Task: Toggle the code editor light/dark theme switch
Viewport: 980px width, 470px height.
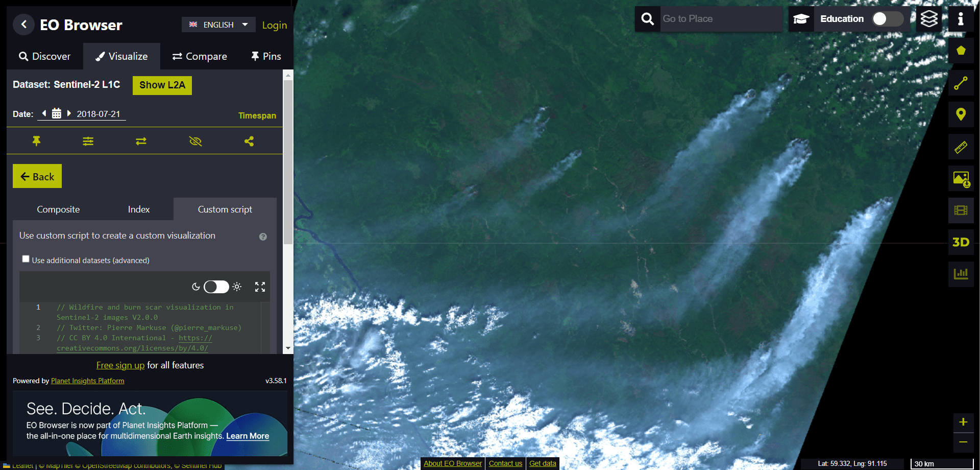Action: point(216,287)
